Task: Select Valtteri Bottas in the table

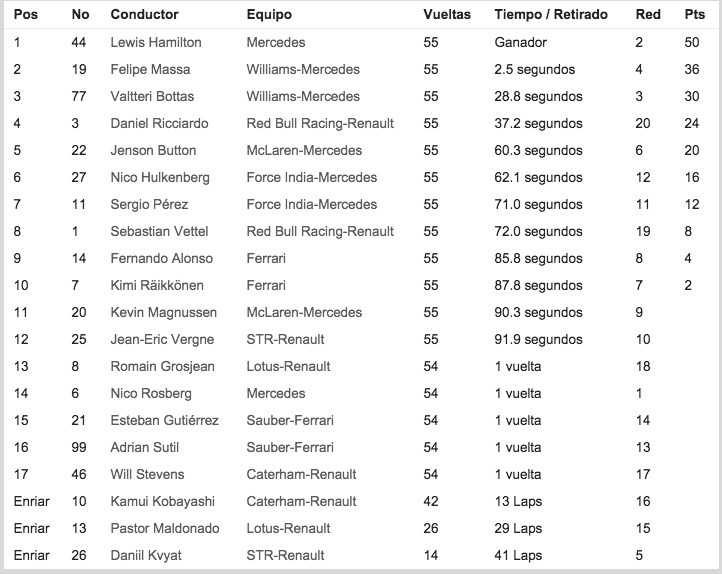Action: tap(153, 97)
